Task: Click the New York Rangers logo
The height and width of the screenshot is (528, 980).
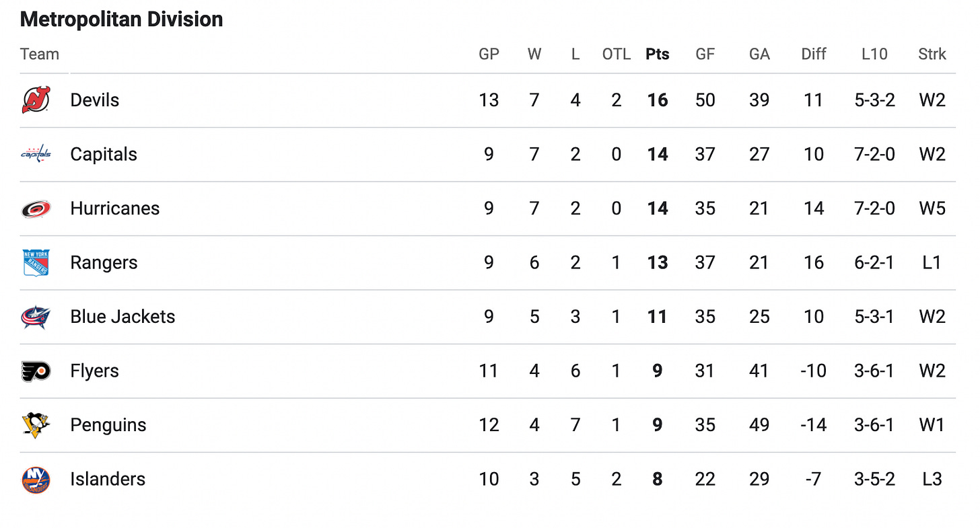Action: point(36,263)
